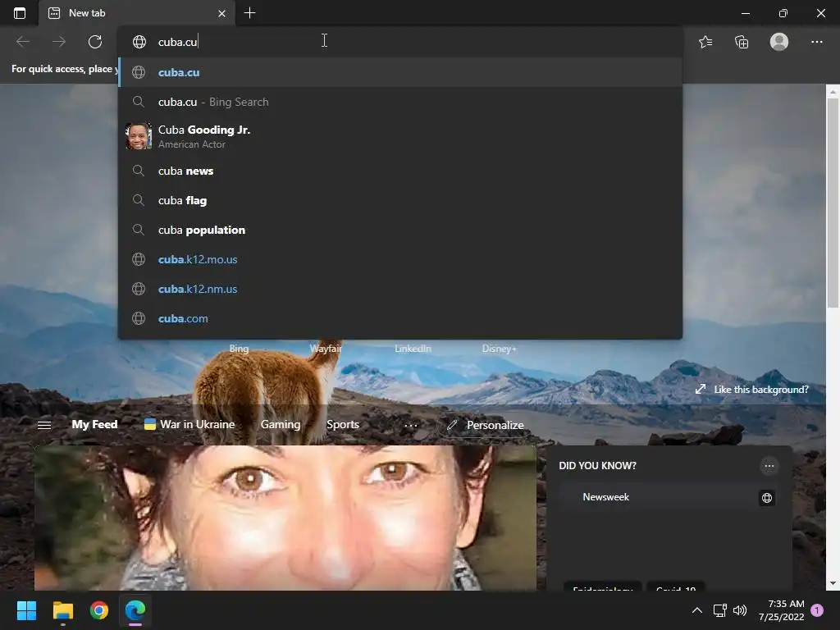Open the cuba.com suggestion
The height and width of the screenshot is (630, 840).
point(399,318)
